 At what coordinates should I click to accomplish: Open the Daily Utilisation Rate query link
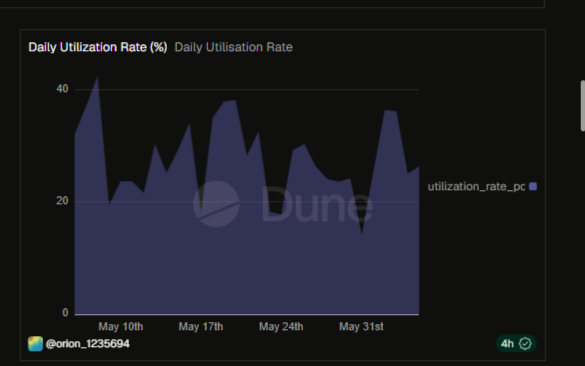[x=234, y=47]
